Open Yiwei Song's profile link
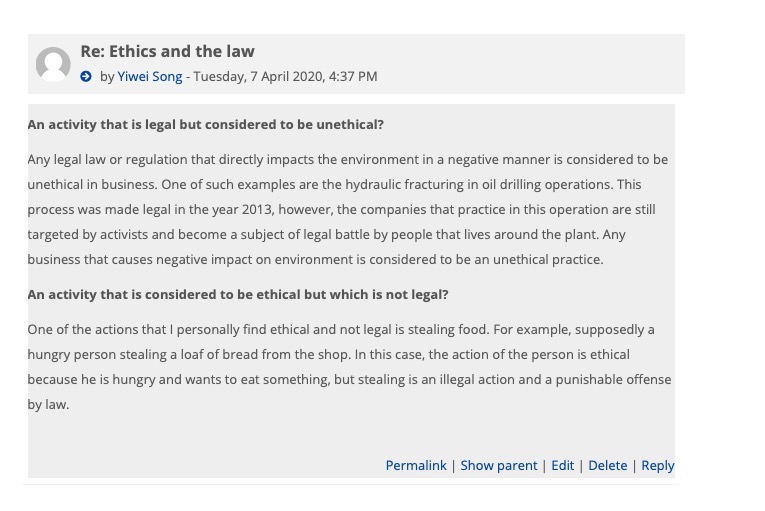 (x=150, y=77)
